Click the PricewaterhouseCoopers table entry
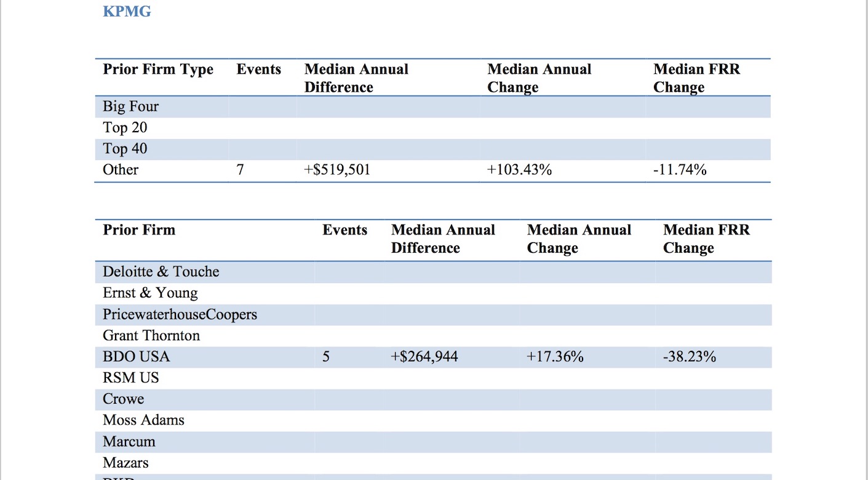This screenshot has height=480, width=868. 180,314
